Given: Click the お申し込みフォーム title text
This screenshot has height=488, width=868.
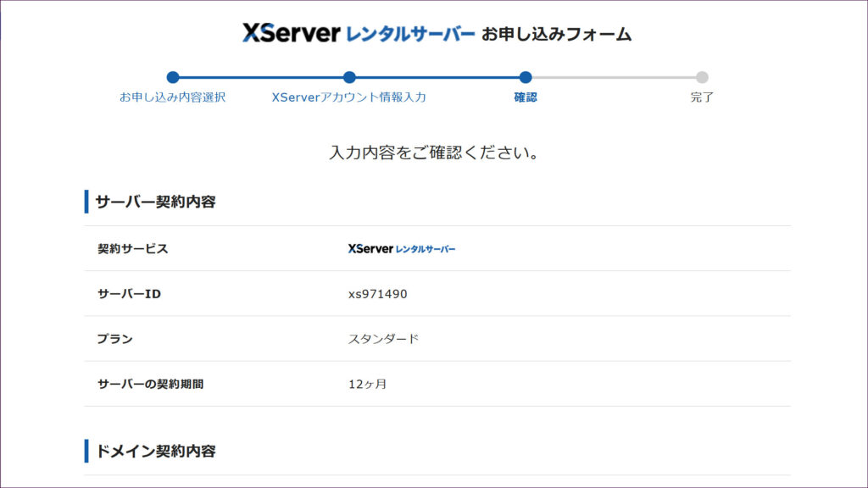Looking at the screenshot, I should pyautogui.click(x=556, y=35).
